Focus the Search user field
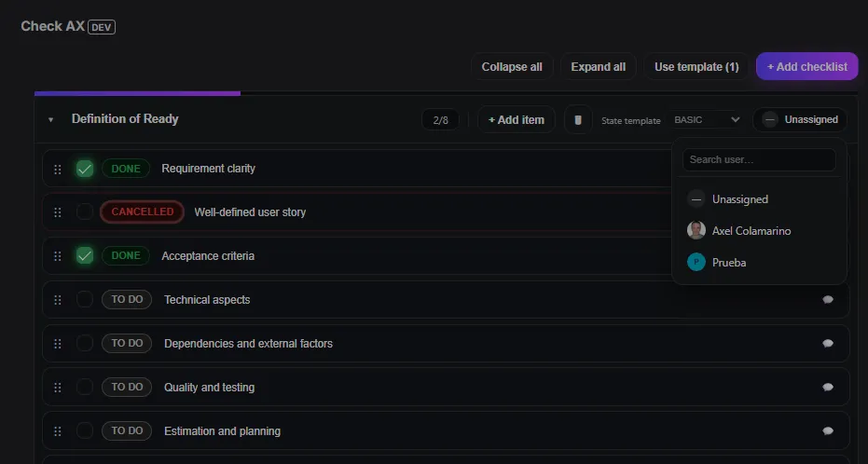The image size is (868, 464). pyautogui.click(x=759, y=160)
